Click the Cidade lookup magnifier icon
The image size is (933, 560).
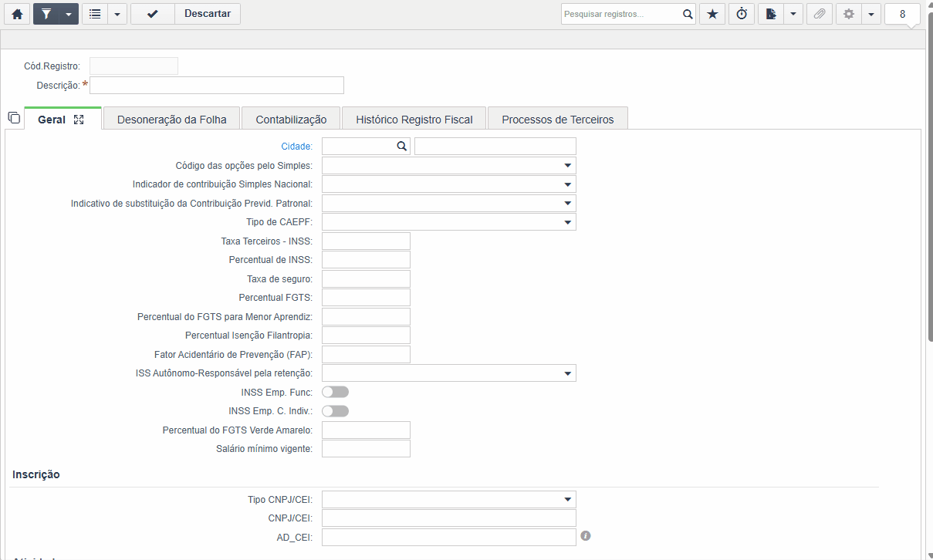click(x=402, y=146)
